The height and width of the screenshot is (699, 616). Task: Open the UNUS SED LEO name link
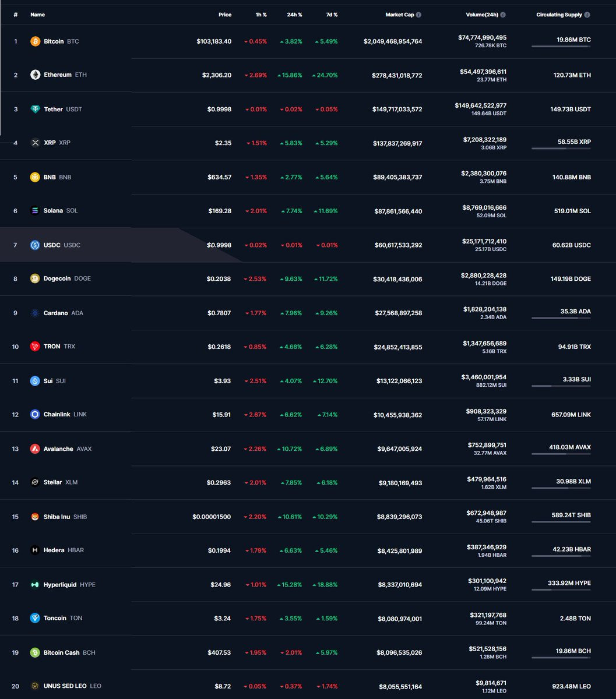(x=72, y=686)
